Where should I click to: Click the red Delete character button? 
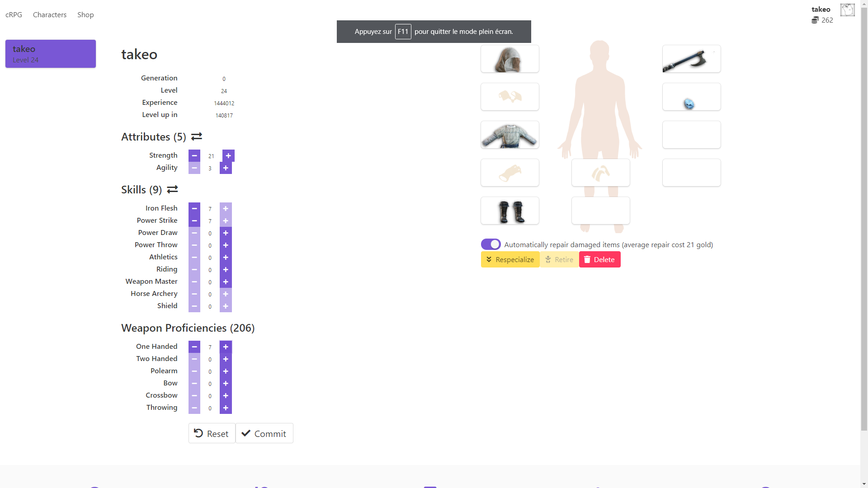click(599, 260)
